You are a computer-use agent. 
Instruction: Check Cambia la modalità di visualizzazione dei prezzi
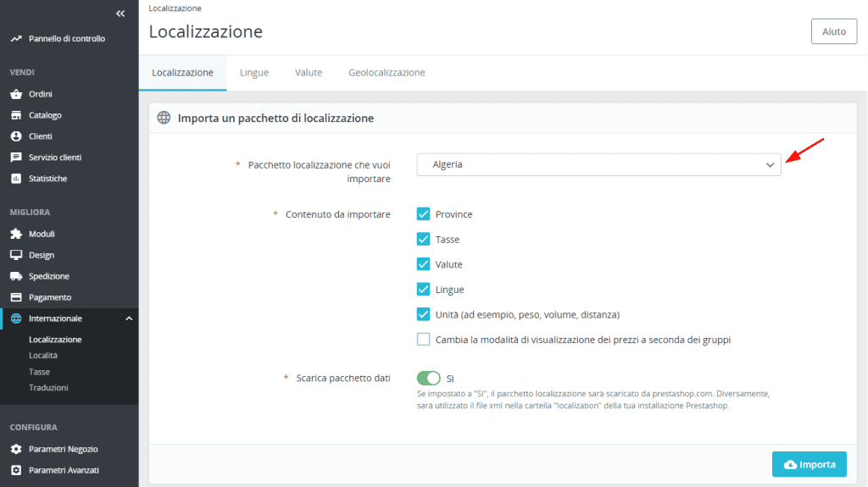424,340
